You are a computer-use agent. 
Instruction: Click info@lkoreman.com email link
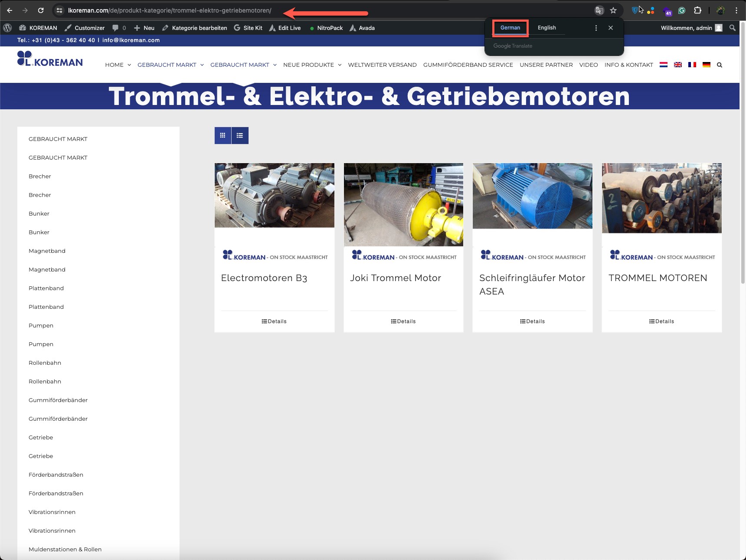(131, 40)
